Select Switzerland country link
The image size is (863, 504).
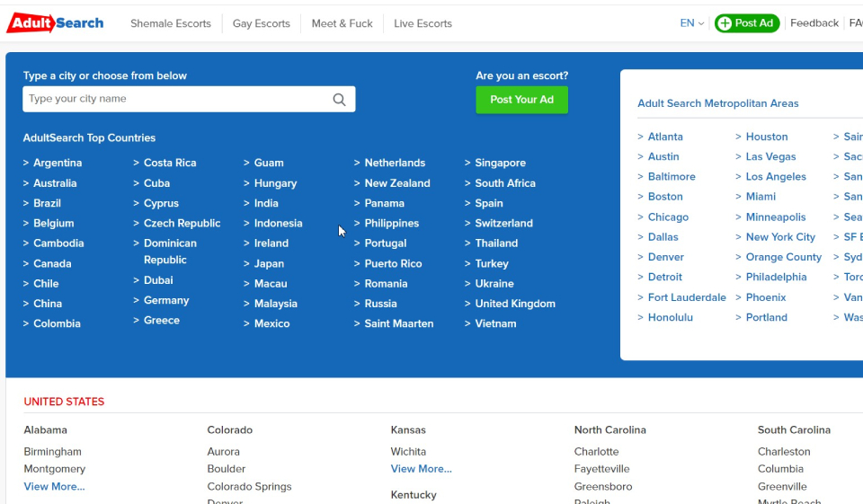(x=503, y=224)
